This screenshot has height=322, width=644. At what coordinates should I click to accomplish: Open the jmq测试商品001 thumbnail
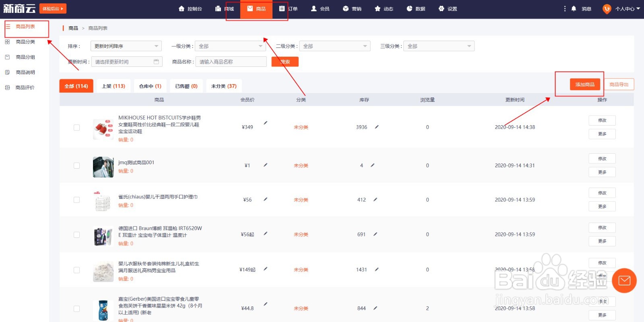[x=103, y=167]
